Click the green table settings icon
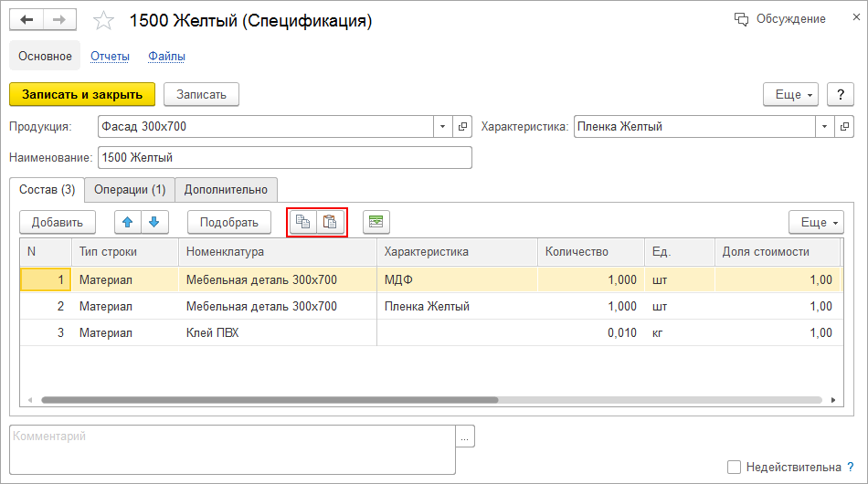 coord(376,222)
